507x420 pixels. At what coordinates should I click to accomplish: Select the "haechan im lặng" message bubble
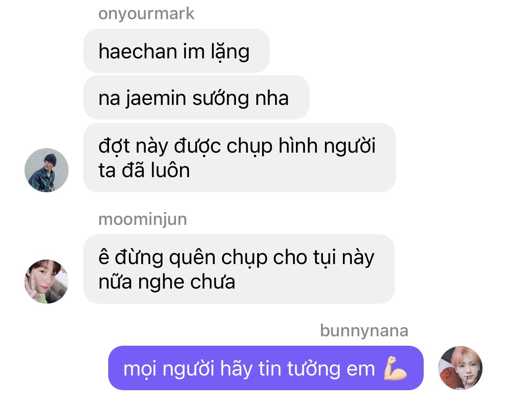(176, 51)
